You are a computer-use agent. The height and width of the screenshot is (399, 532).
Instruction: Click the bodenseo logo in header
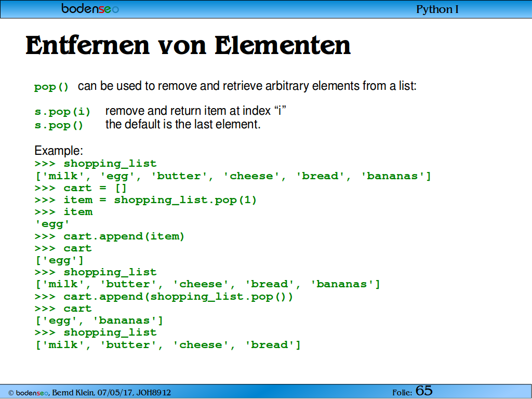[90, 8]
